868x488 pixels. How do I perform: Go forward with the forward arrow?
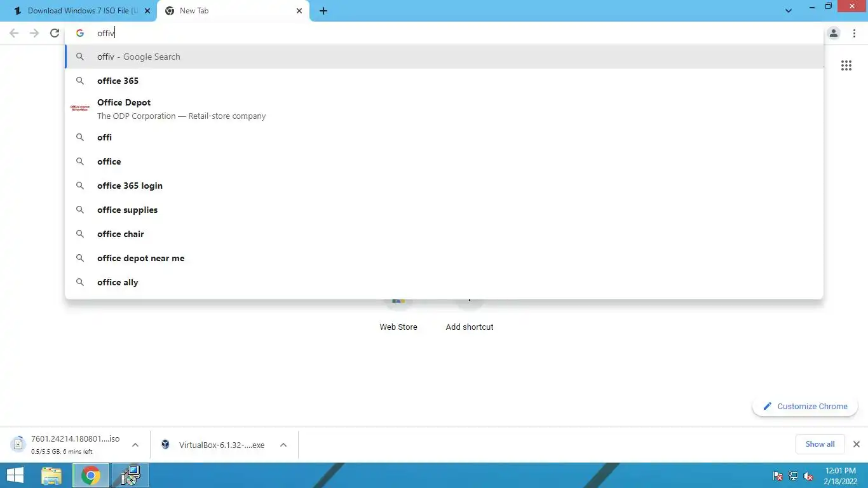pyautogui.click(x=34, y=33)
